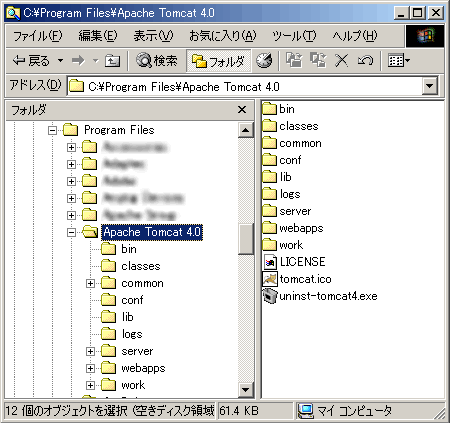Screen dimensions: 450x423
Task: Select lib folder in the tree pane
Action: click(x=127, y=317)
